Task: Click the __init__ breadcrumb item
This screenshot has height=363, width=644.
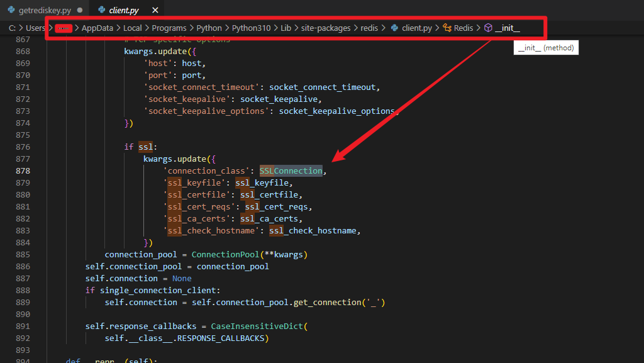Action: 508,28
